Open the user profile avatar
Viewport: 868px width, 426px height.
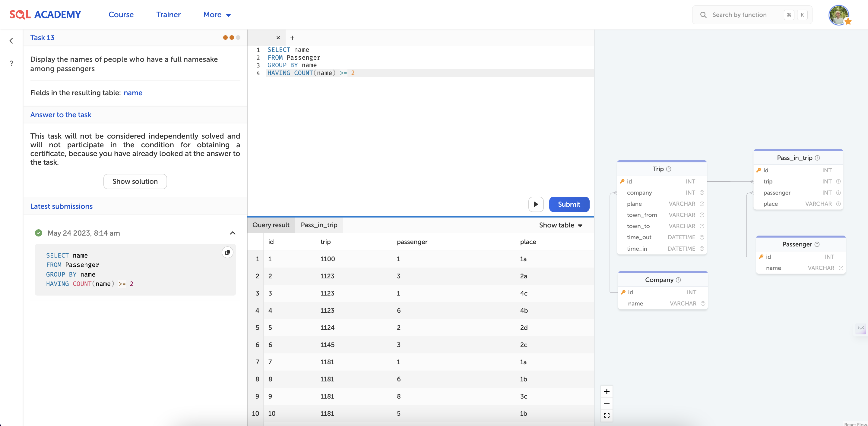838,15
